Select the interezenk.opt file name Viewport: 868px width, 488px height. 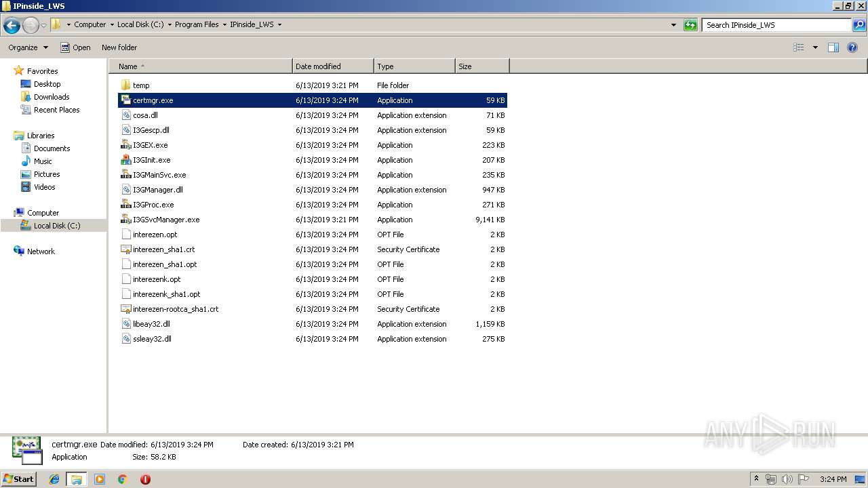click(x=157, y=279)
